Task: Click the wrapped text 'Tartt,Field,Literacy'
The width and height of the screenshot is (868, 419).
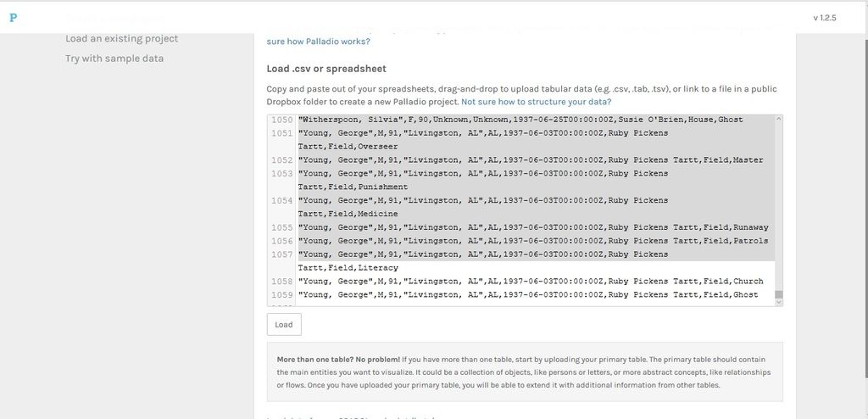Action: tap(348, 268)
